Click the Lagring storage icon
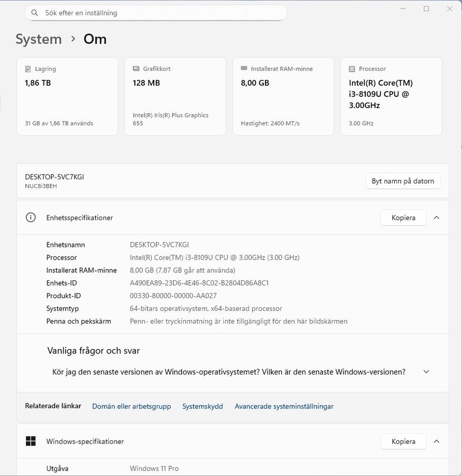Image resolution: width=462 pixels, height=476 pixels. tap(28, 69)
